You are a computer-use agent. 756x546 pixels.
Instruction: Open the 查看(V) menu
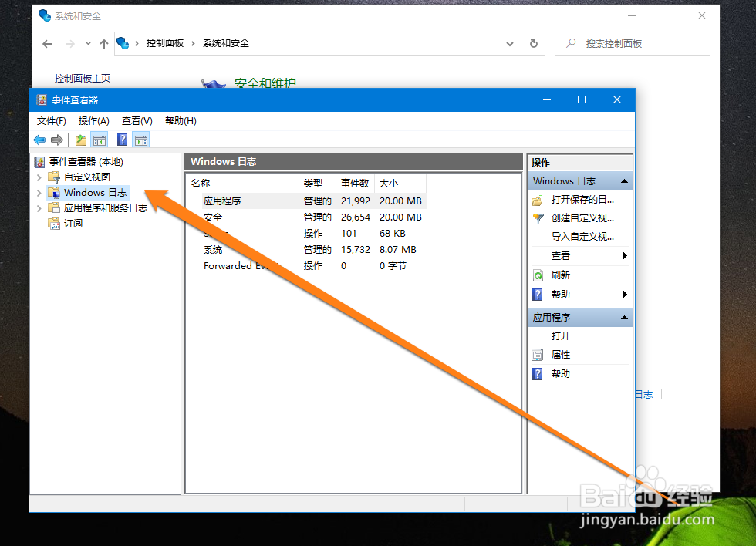(x=137, y=120)
